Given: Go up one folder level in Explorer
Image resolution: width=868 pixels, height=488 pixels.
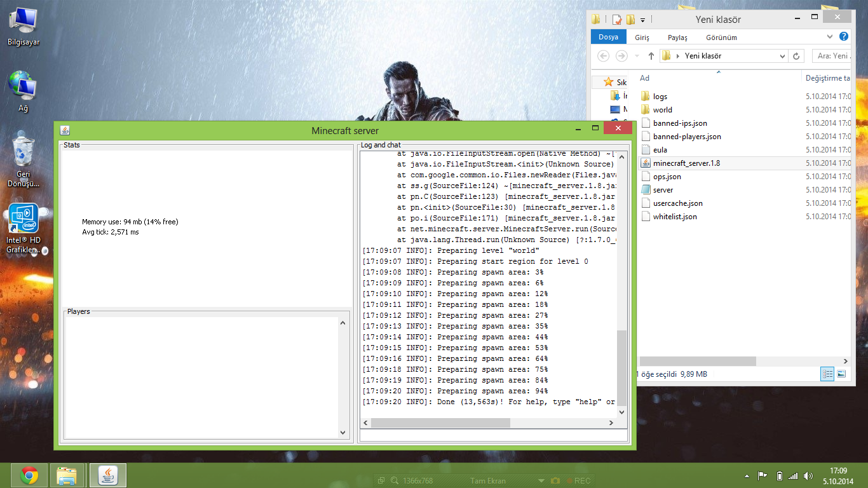Looking at the screenshot, I should point(651,56).
